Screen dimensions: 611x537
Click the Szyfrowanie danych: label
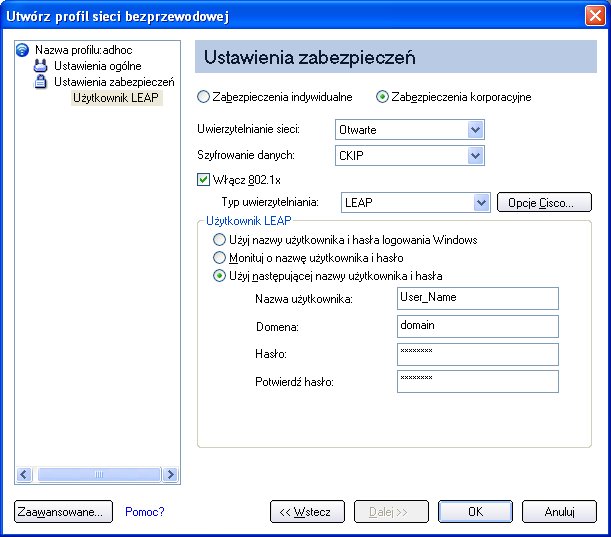point(246,155)
